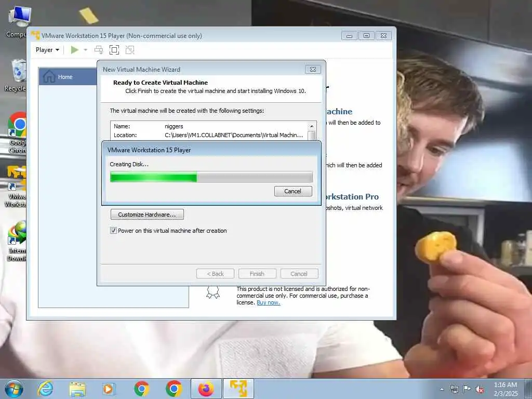This screenshot has height=399, width=532.
Task: Click the Back button in wizard
Action: [215, 273]
